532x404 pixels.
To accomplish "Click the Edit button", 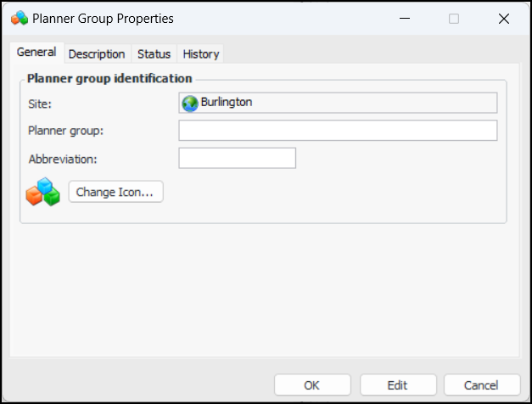I will (x=398, y=384).
